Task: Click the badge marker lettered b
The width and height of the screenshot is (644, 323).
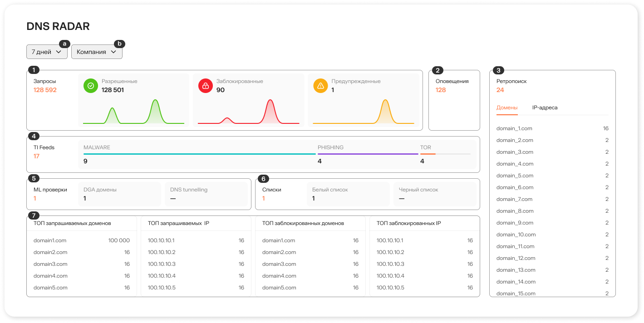Action: point(119,44)
